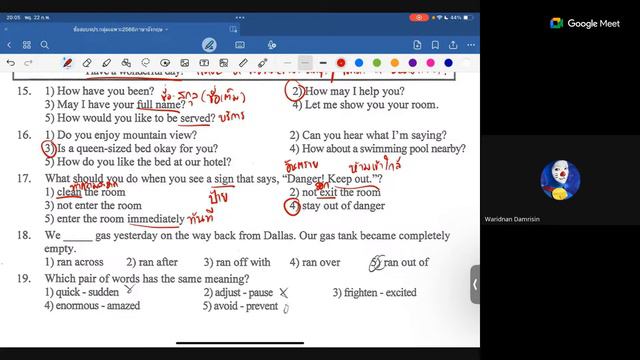640x360 pixels.
Task: Tap the battery status indicator
Action: click(x=468, y=18)
